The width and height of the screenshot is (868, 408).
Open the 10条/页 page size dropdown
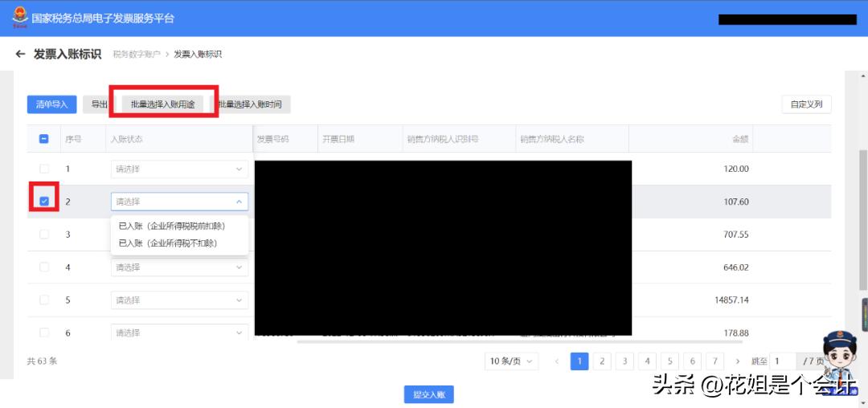tap(511, 361)
